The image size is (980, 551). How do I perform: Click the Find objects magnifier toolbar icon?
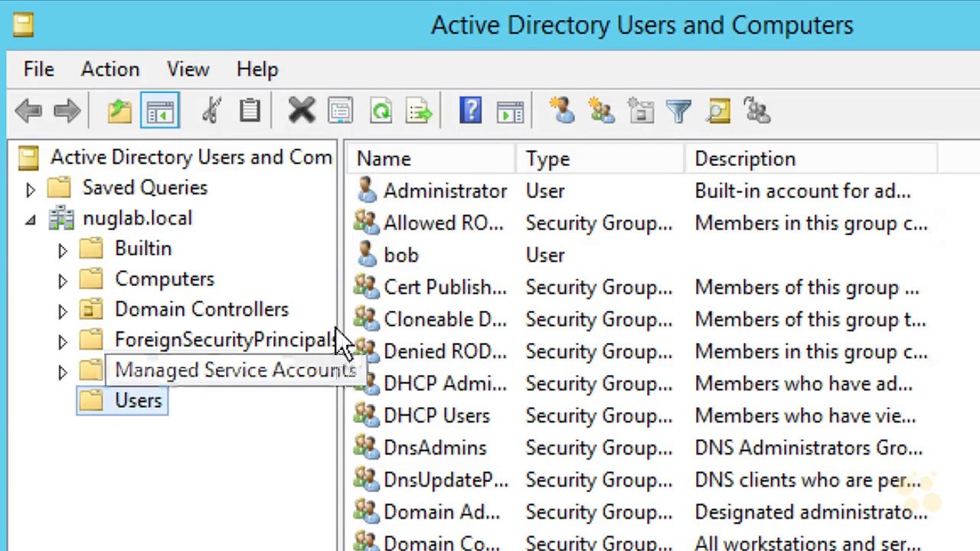point(718,112)
